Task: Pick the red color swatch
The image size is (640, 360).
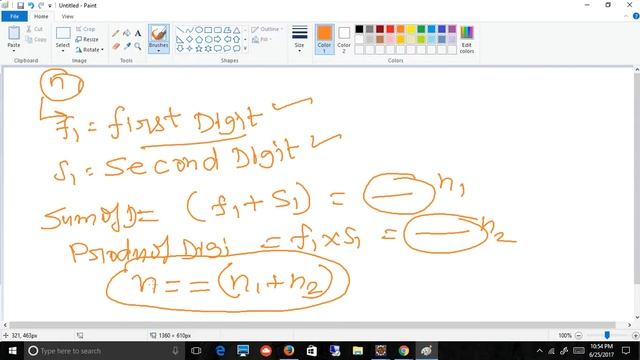Action: (x=390, y=29)
